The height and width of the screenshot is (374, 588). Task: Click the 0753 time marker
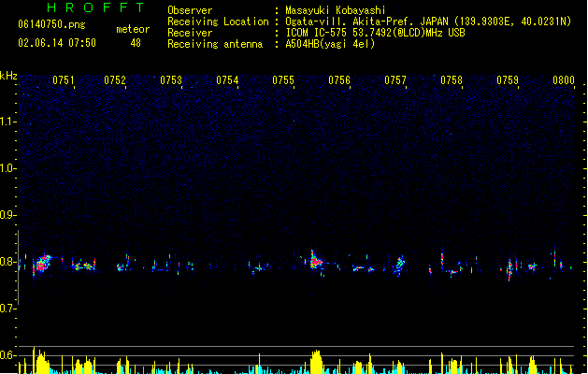[x=171, y=80]
